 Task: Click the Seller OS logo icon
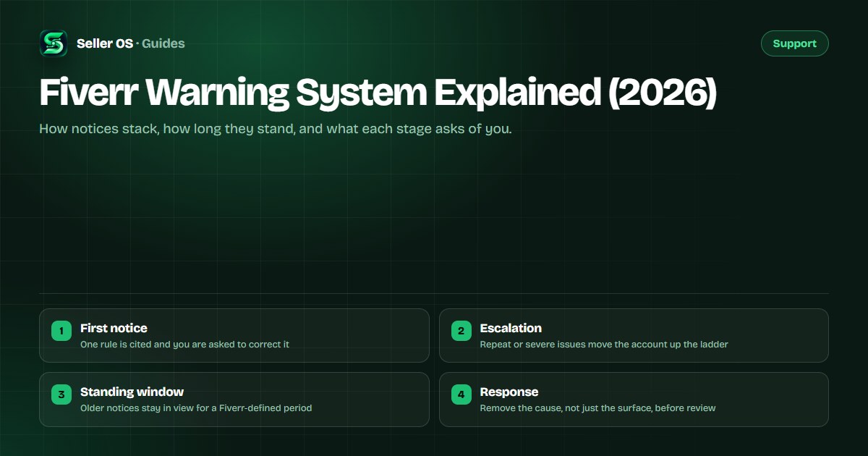tap(54, 43)
